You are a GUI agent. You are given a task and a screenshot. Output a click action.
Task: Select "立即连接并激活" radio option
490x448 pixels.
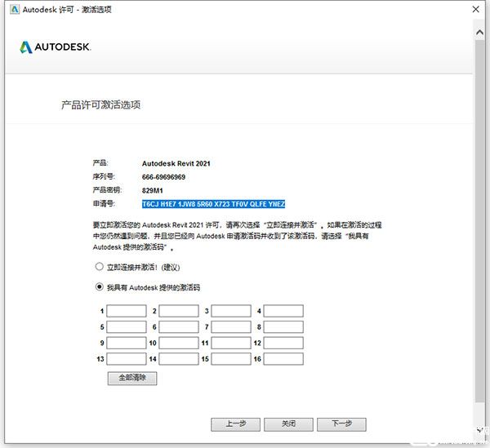point(100,267)
